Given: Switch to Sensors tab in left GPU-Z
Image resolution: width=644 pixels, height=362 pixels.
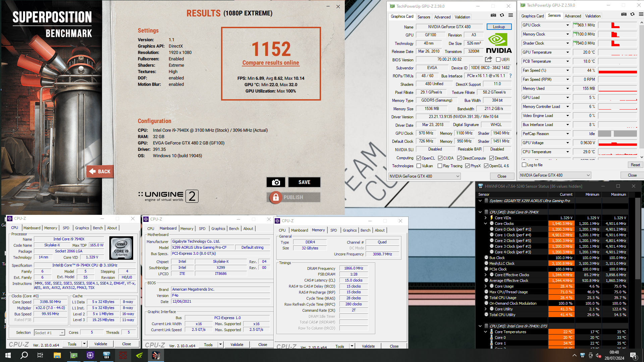Looking at the screenshot, I should coord(424,17).
